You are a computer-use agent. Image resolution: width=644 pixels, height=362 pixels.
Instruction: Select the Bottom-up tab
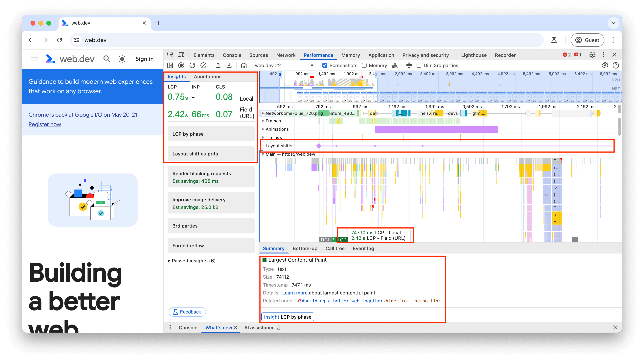point(305,248)
